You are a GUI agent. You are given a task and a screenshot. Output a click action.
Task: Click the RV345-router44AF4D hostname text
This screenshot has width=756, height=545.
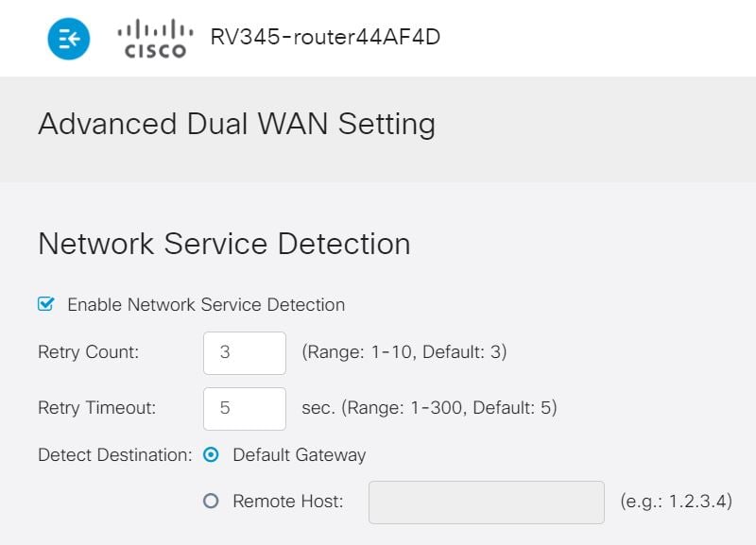click(325, 38)
